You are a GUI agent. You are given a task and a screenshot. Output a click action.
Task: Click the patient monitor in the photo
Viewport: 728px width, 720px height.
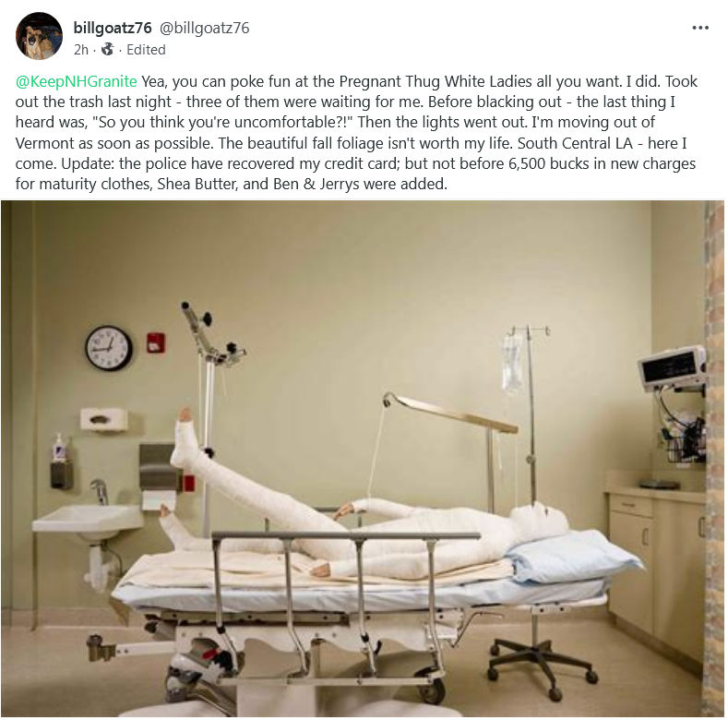click(x=672, y=368)
